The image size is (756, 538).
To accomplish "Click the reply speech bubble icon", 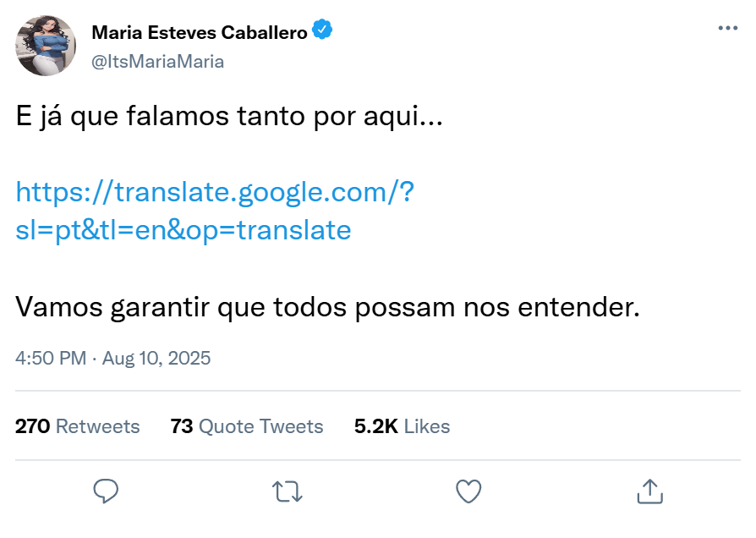I will [x=106, y=491].
